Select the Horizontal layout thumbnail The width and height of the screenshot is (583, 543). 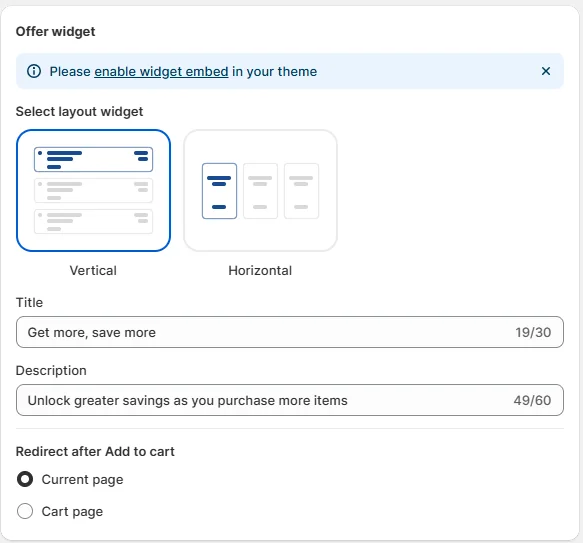click(x=260, y=190)
